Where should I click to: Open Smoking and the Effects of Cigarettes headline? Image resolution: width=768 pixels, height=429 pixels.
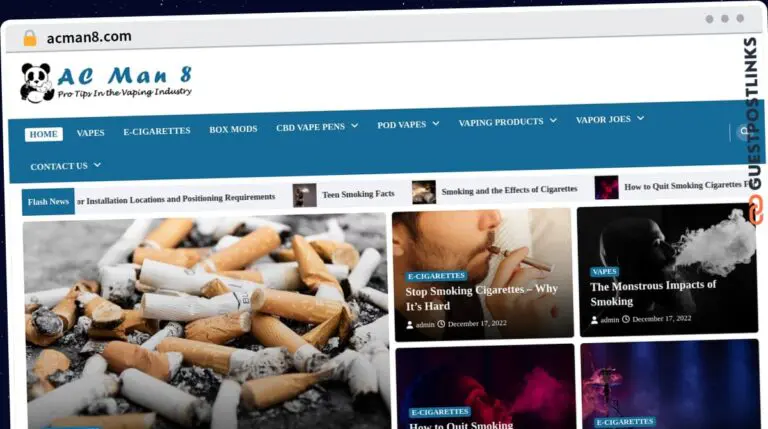[x=509, y=190]
